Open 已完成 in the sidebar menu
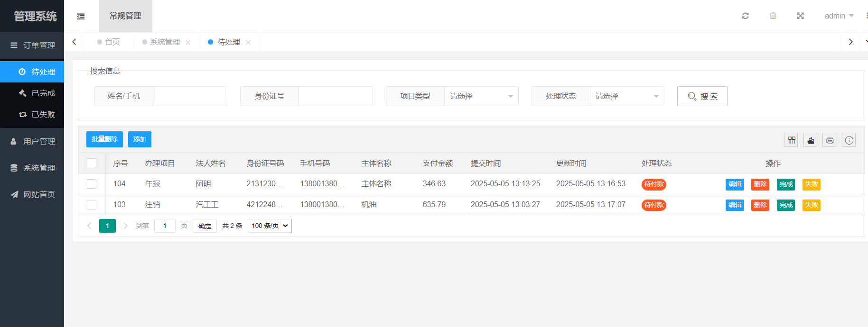This screenshot has width=868, height=327. pos(43,93)
